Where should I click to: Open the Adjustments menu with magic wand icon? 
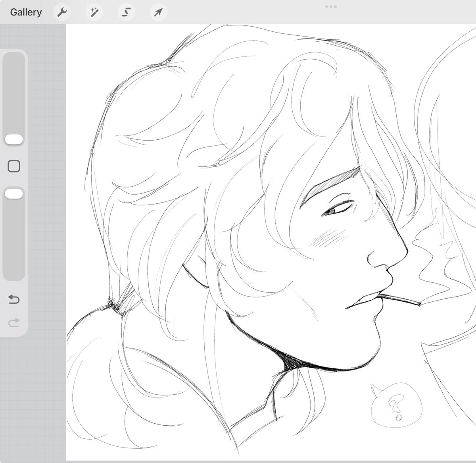(x=94, y=12)
